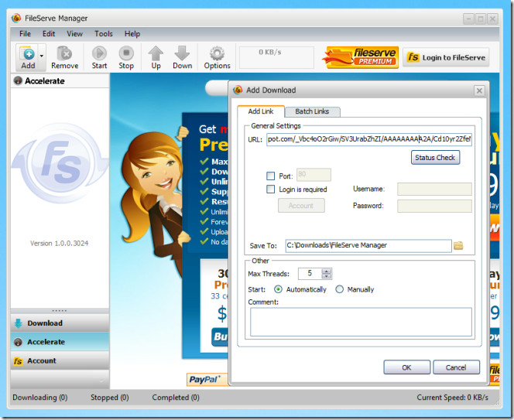Click the large fs logo in sidebar
514x420 pixels.
tap(60, 163)
